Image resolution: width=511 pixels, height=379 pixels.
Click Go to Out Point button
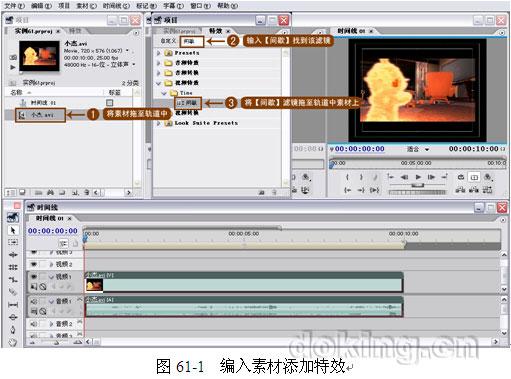(361, 190)
